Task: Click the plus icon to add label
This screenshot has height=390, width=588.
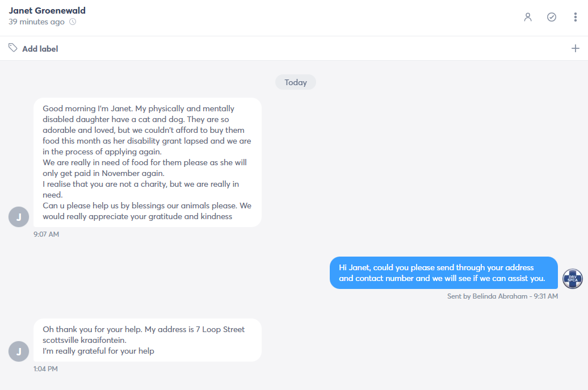Action: point(576,48)
